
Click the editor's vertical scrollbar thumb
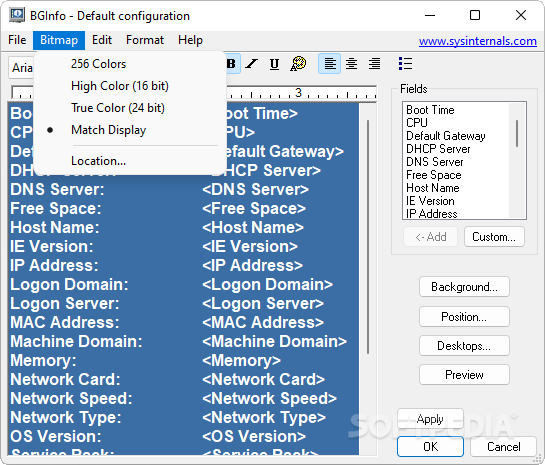pos(368,237)
